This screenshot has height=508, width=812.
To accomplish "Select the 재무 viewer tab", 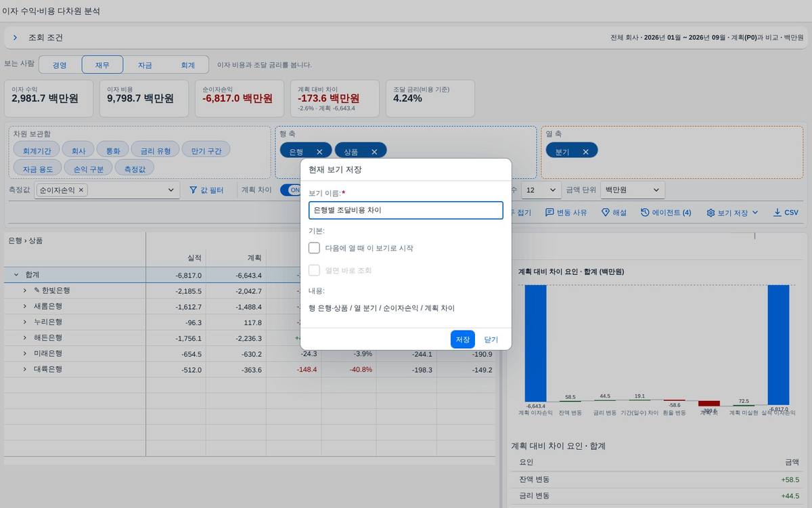I will tap(102, 65).
